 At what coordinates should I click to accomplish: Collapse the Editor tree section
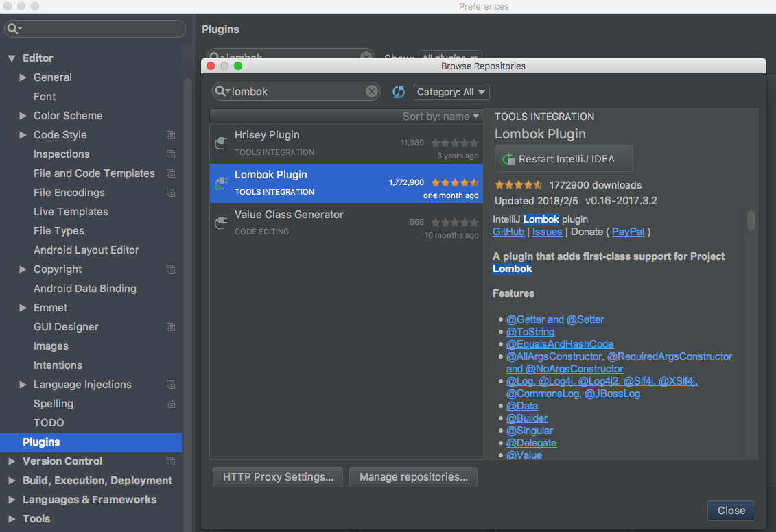12,58
